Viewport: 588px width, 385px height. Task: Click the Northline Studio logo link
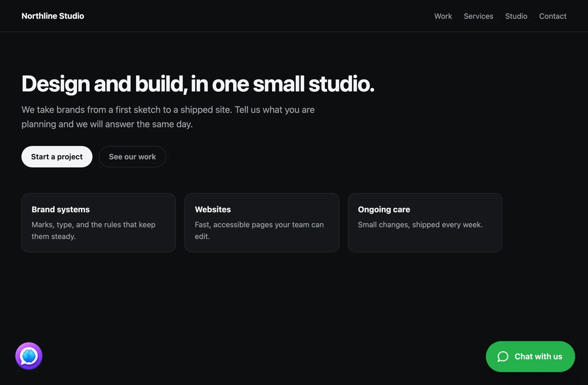53,16
